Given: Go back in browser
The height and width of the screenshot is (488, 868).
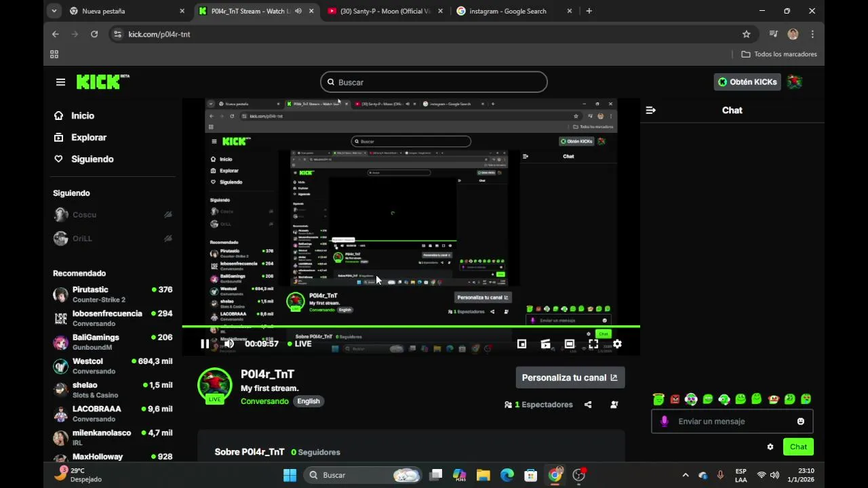Looking at the screenshot, I should 56,34.
